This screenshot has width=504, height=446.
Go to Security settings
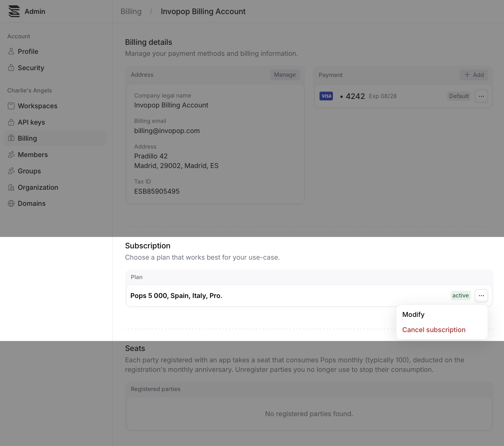coord(55,68)
